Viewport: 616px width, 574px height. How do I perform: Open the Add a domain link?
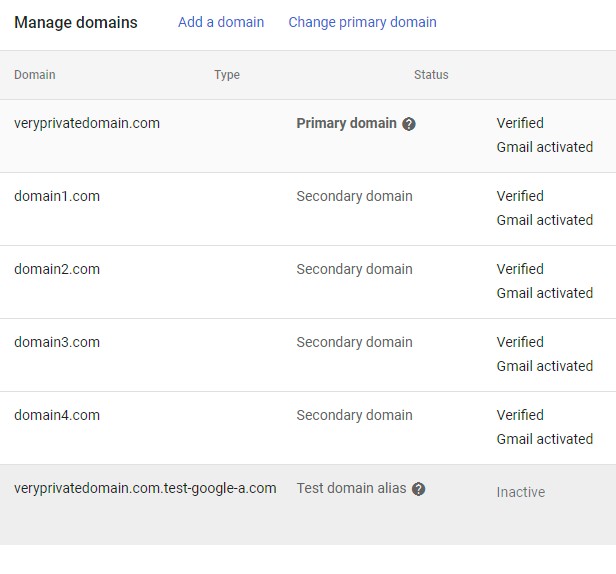(221, 22)
